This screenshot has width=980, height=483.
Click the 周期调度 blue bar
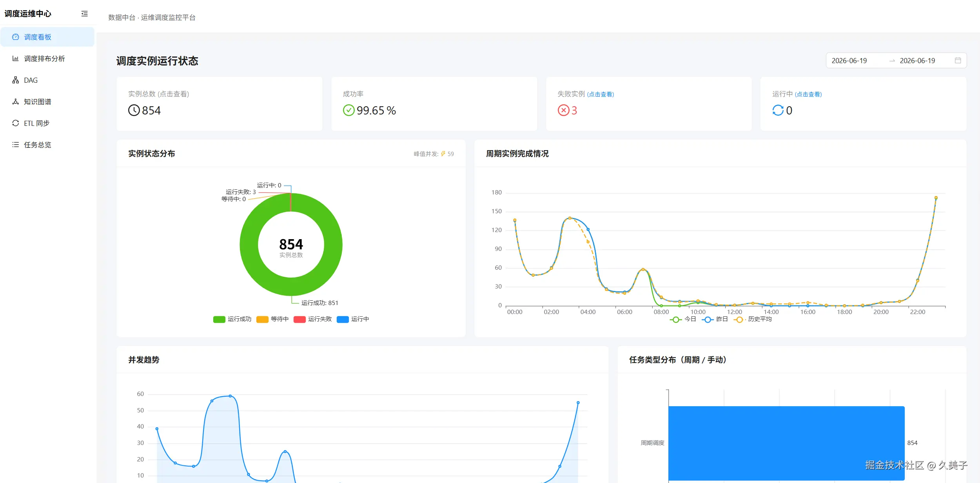tap(786, 443)
